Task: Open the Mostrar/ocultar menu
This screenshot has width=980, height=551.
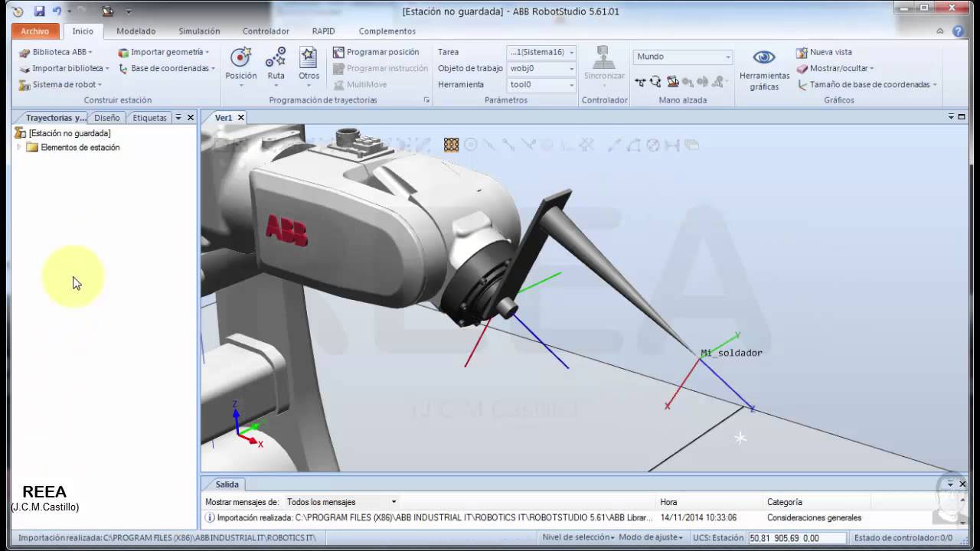Action: click(835, 68)
